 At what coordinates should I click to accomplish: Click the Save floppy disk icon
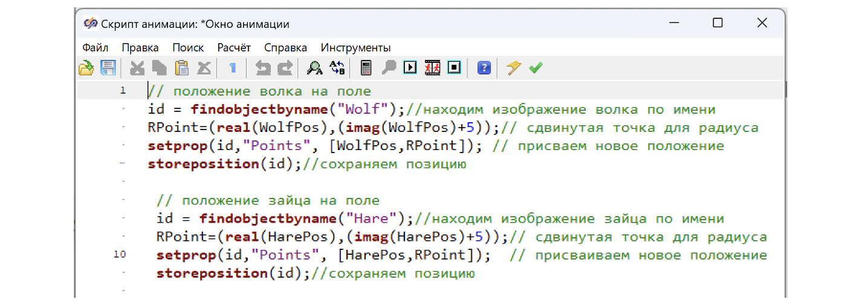108,68
